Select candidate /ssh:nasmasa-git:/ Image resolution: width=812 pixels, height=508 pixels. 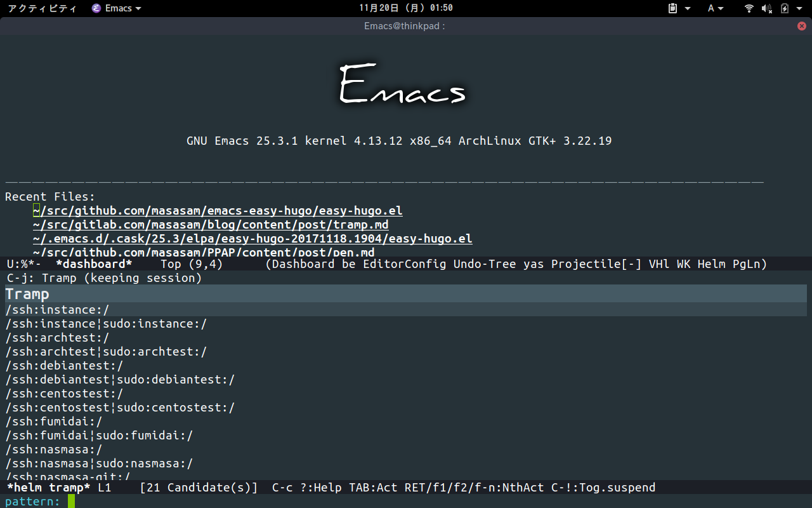coord(68,476)
